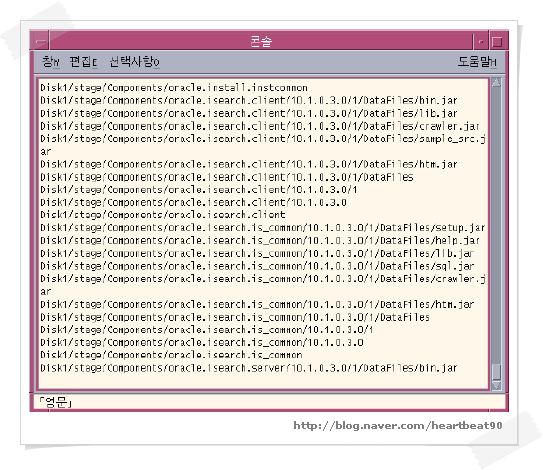Screen dimensions: 543x470
Task: Open the window menu button left of title
Action: (41, 42)
